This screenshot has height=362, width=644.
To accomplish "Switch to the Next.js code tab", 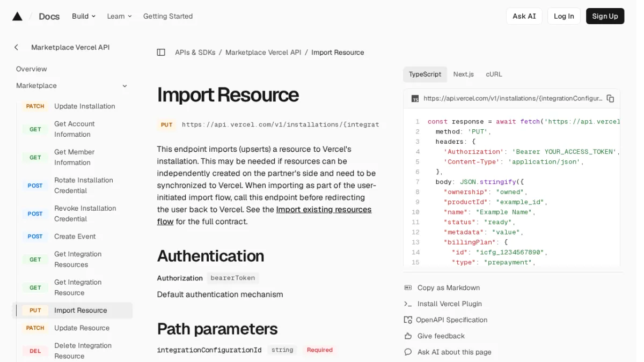I will [x=464, y=75].
